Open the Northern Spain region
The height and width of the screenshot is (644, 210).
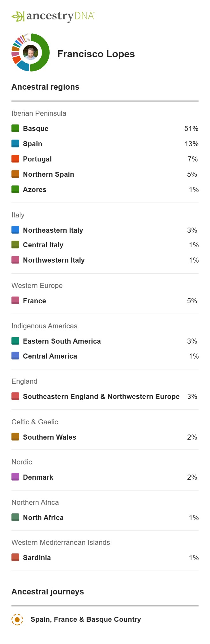pyautogui.click(x=48, y=175)
